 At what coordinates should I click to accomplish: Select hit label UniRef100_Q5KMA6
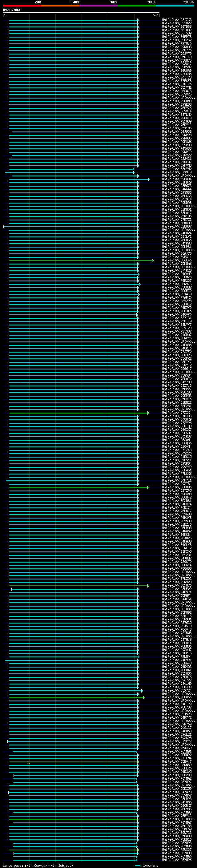point(177,264)
